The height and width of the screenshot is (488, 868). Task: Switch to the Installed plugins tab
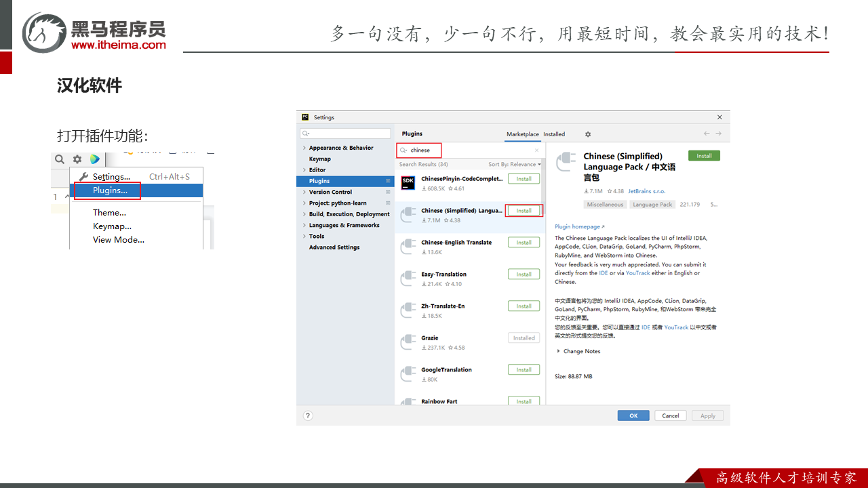tap(554, 134)
